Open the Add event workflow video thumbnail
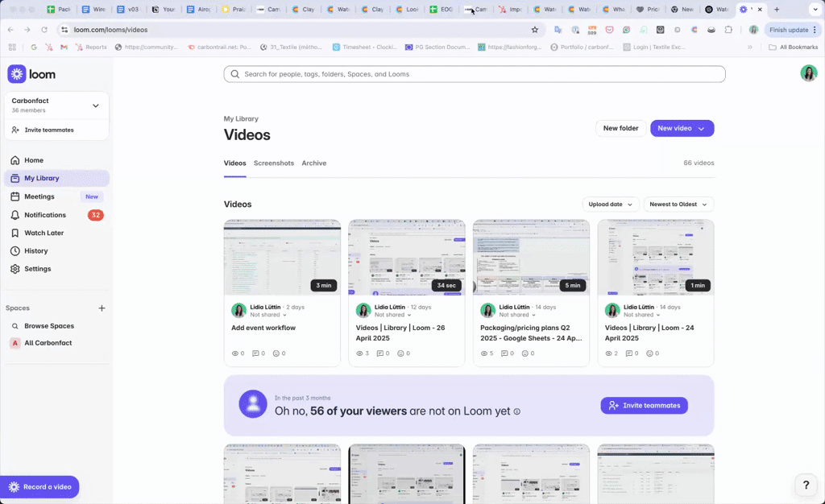The width and height of the screenshot is (825, 504). (282, 257)
